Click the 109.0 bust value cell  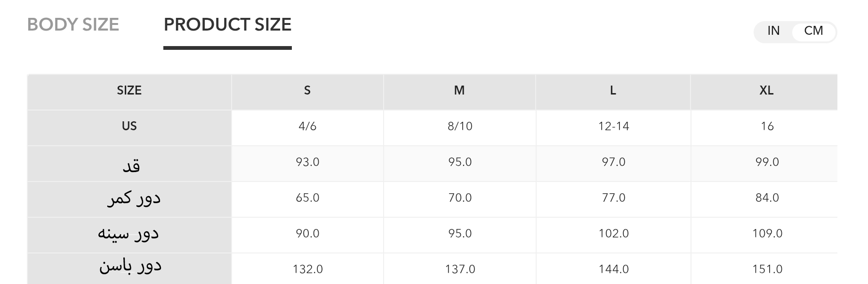pos(767,233)
